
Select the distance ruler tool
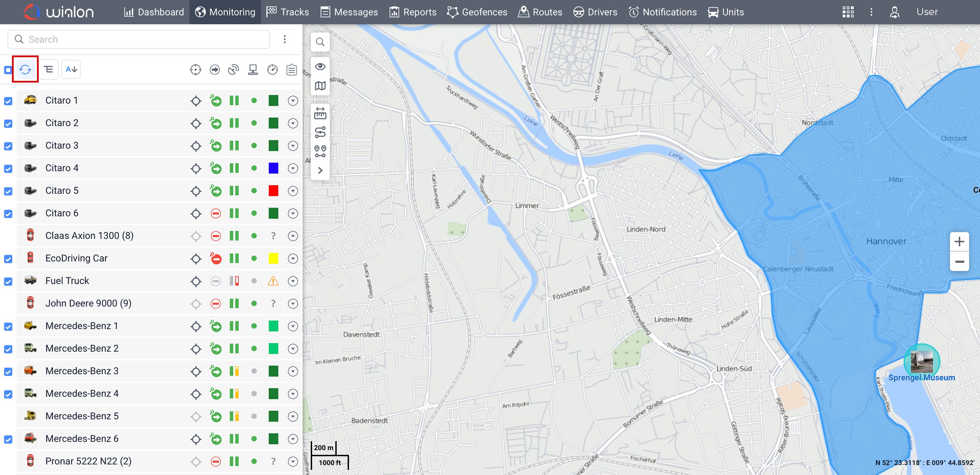pos(320,113)
